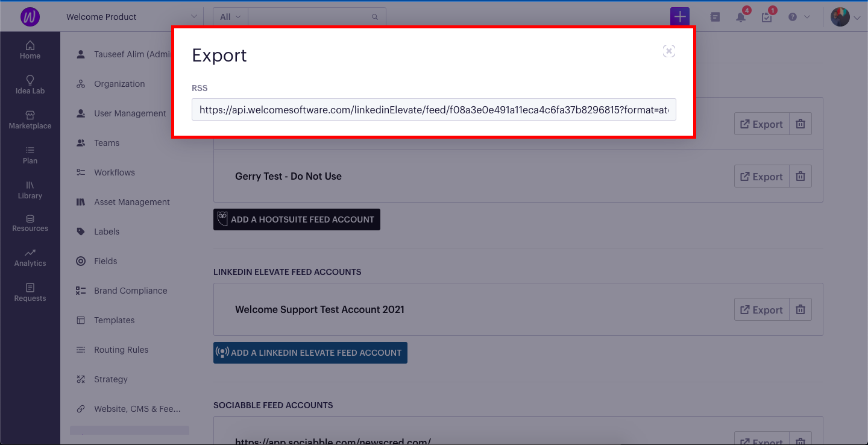
Task: Open Website, CMS & Feeds settings
Action: coord(130,409)
